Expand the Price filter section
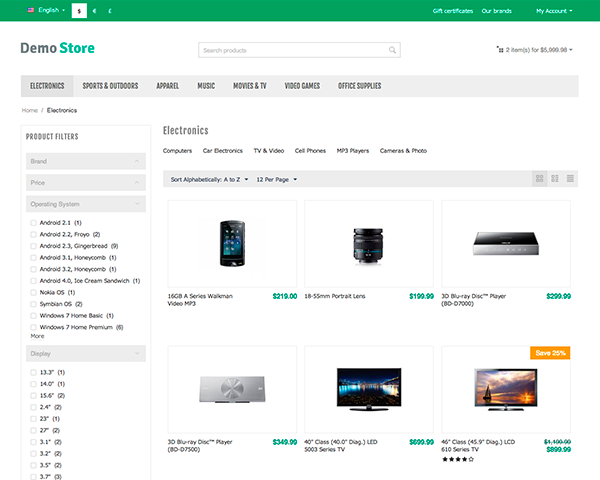This screenshot has width=600, height=480. (86, 183)
